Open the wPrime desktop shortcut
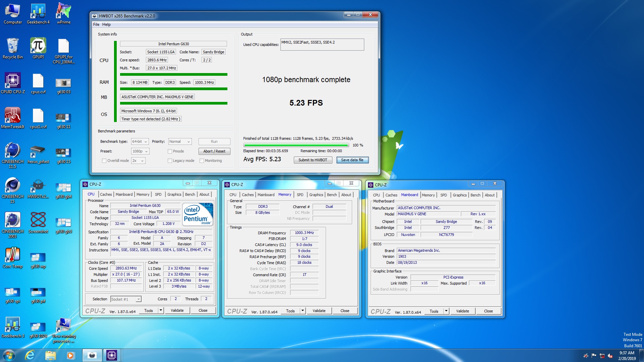The height and width of the screenshot is (362, 644). click(x=64, y=14)
